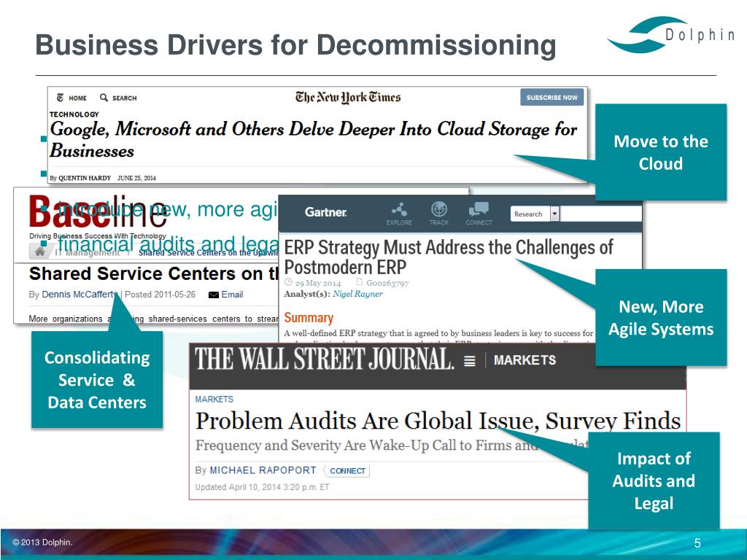Click the WSJ Connect button
The image size is (747, 560).
347,470
